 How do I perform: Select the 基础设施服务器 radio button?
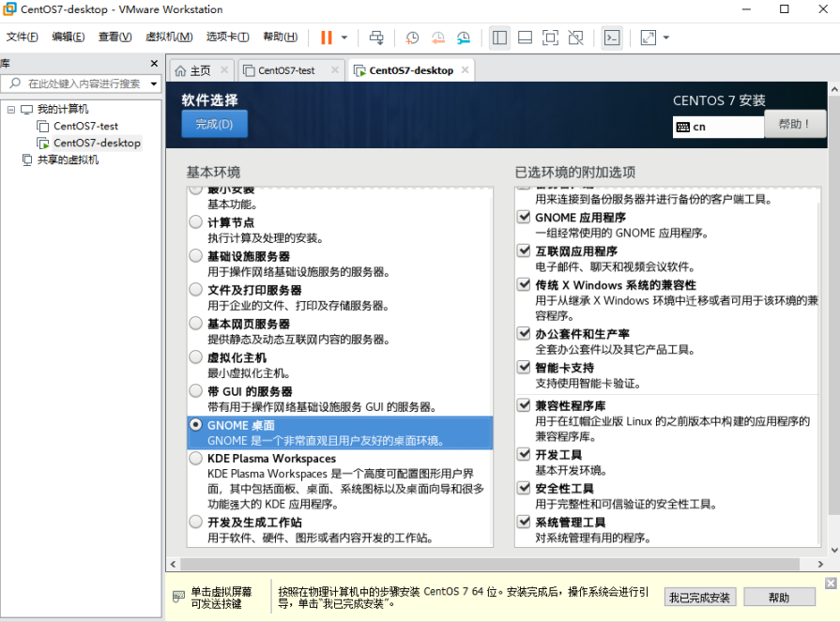[195, 255]
